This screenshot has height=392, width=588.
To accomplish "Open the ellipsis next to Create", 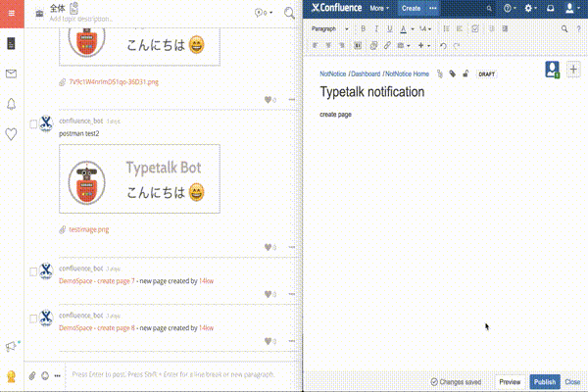I will click(433, 8).
